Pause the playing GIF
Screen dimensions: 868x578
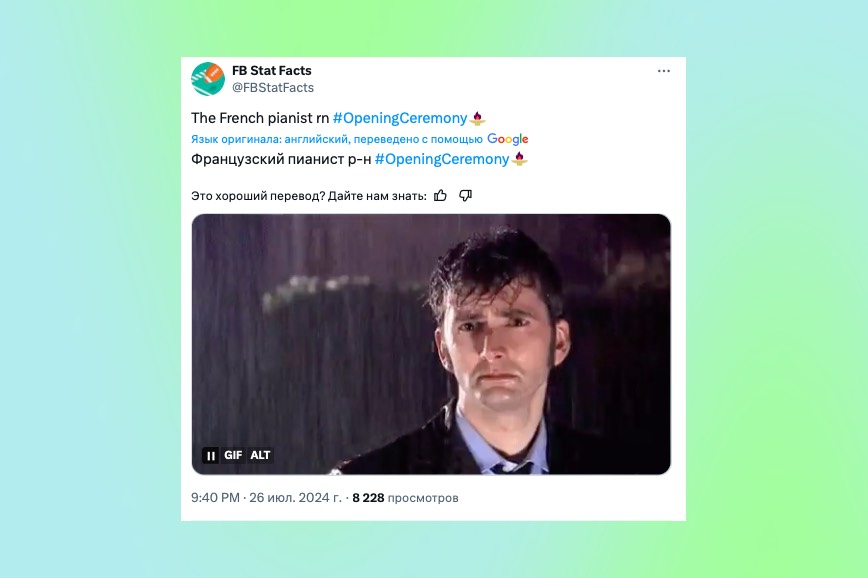tap(210, 455)
